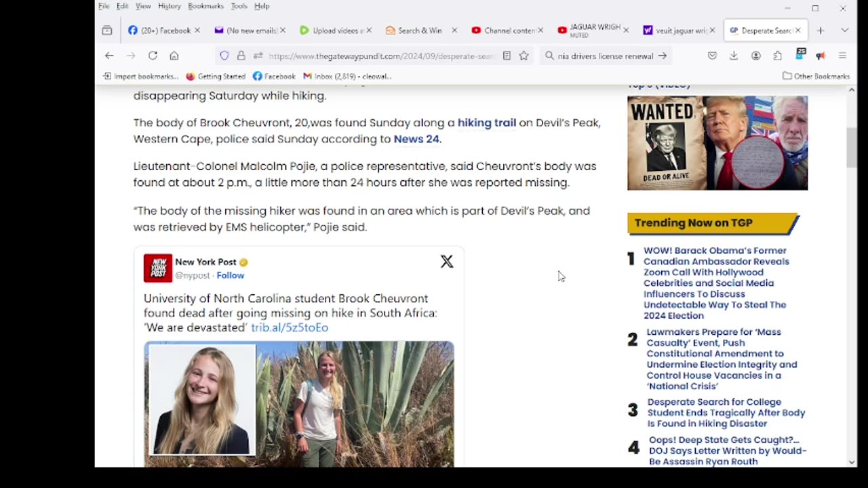Viewport: 868px width, 488px height.
Task: Submit search with the arrow button
Action: (x=663, y=56)
